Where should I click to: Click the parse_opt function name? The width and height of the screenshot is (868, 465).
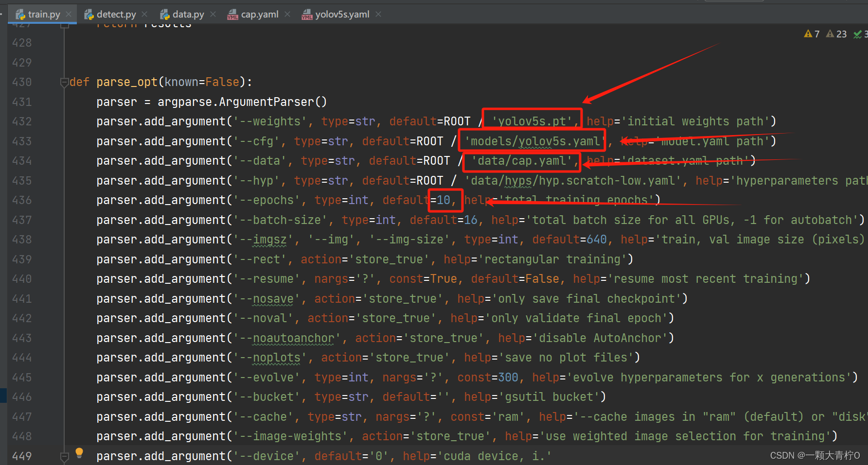127,82
